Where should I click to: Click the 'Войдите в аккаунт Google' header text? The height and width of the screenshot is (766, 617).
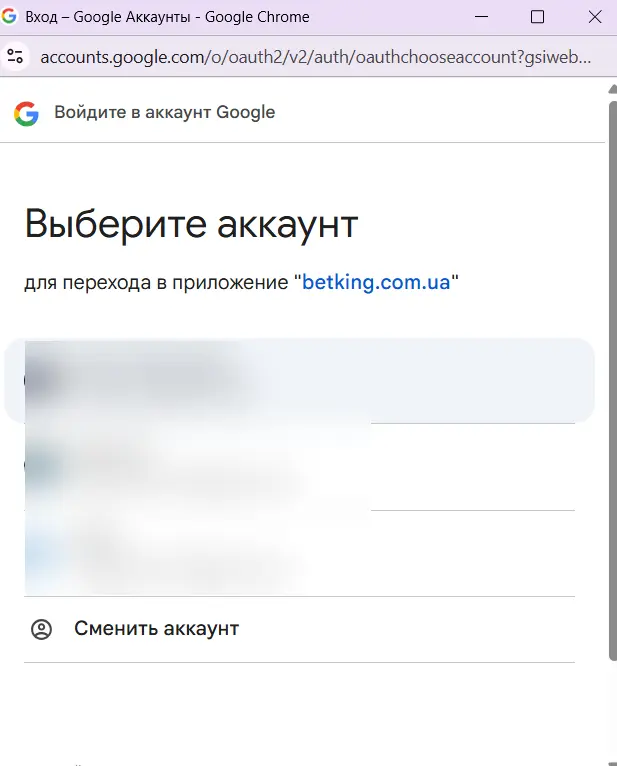point(165,112)
